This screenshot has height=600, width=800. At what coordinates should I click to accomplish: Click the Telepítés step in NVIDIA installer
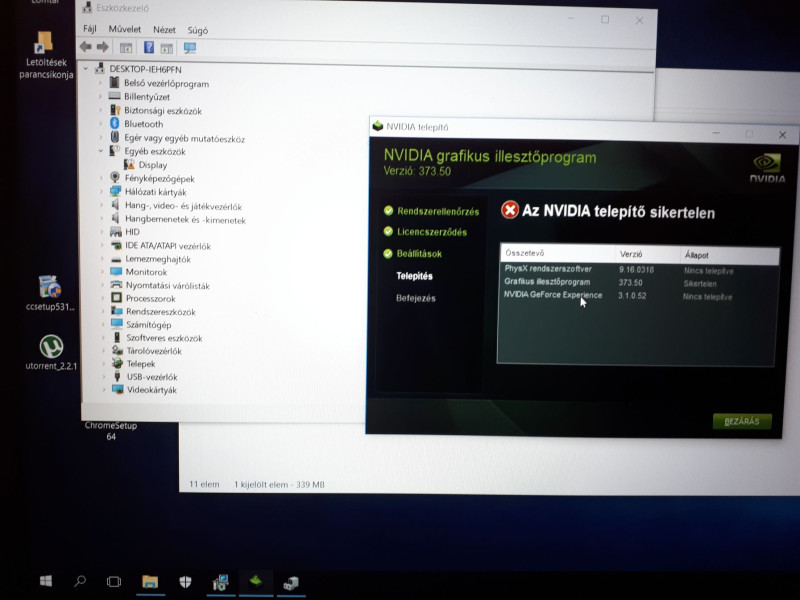[x=414, y=276]
